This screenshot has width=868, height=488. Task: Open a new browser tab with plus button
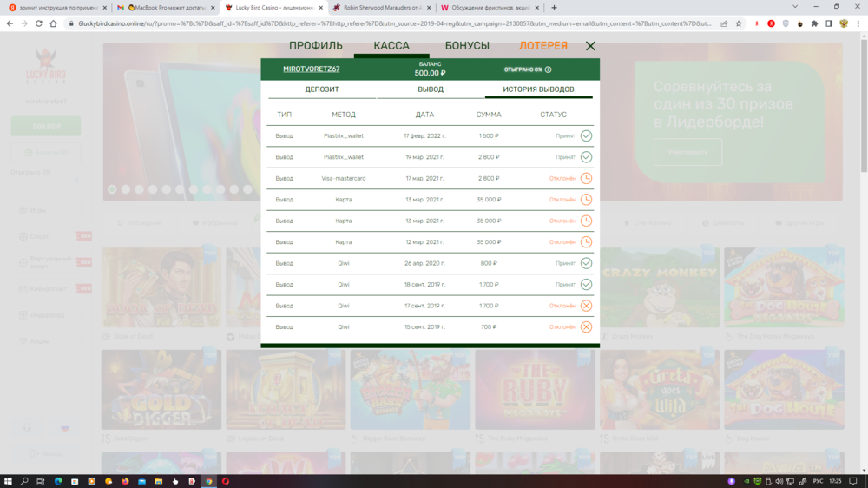(x=554, y=7)
